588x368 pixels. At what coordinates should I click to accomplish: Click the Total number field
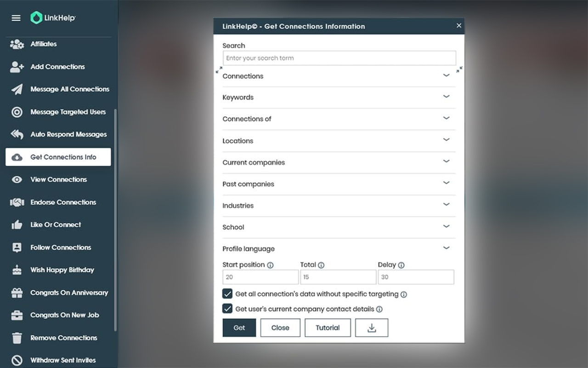click(338, 277)
